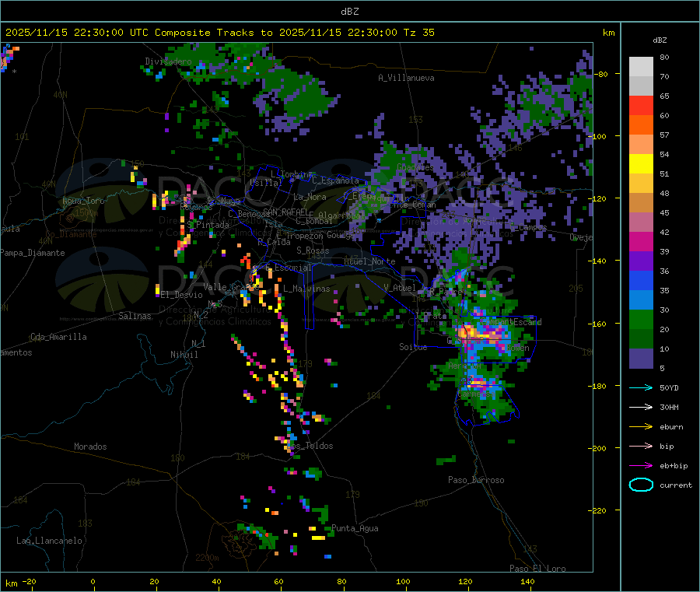Select the magenta 39–42 dBZ swatch
The image size is (700, 592).
tap(641, 241)
